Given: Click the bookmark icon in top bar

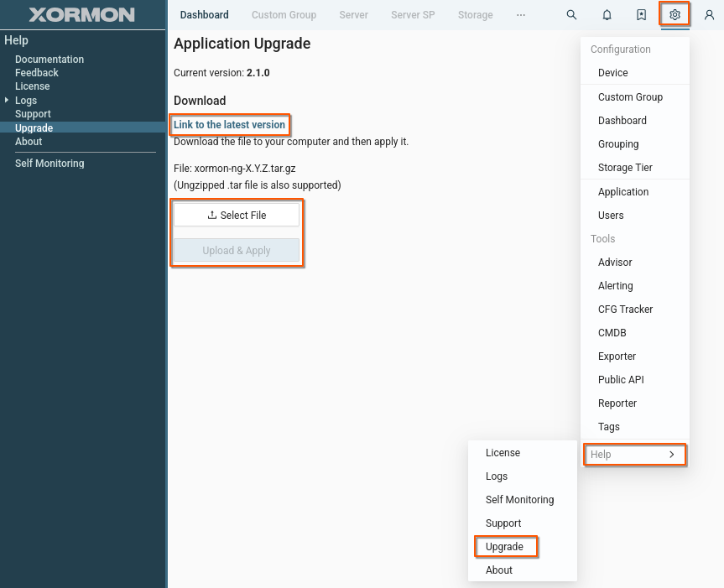Looking at the screenshot, I should (x=641, y=15).
